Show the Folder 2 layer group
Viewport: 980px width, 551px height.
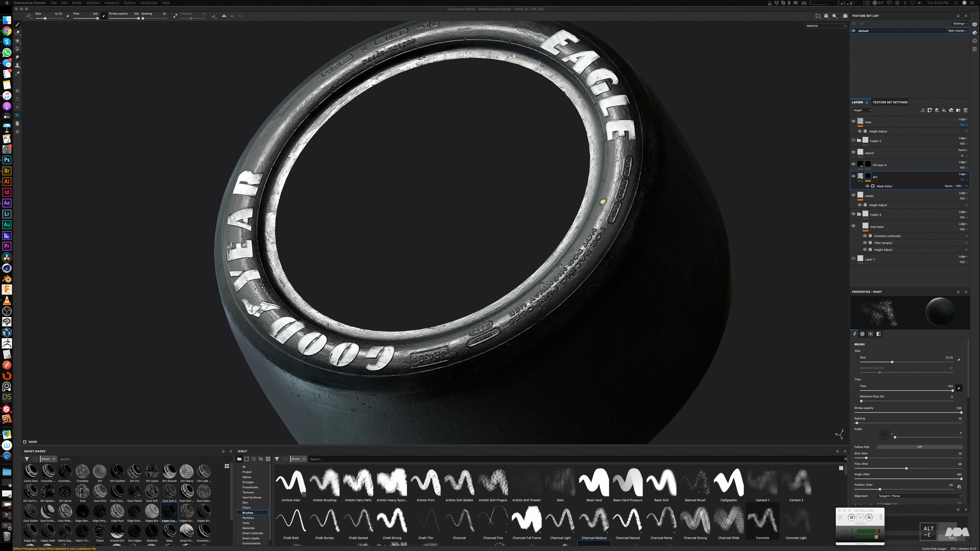pos(854,140)
